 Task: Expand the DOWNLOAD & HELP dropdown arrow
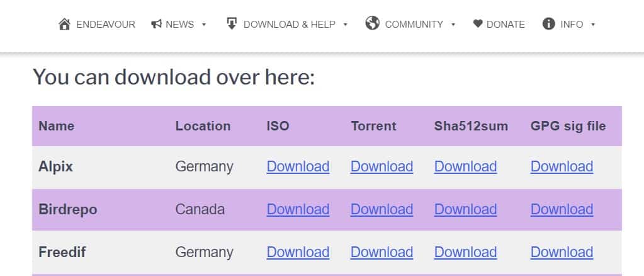coord(346,25)
